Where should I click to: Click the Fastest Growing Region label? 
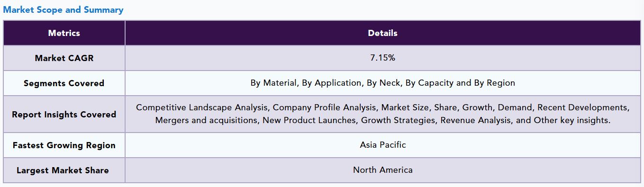[64, 145]
